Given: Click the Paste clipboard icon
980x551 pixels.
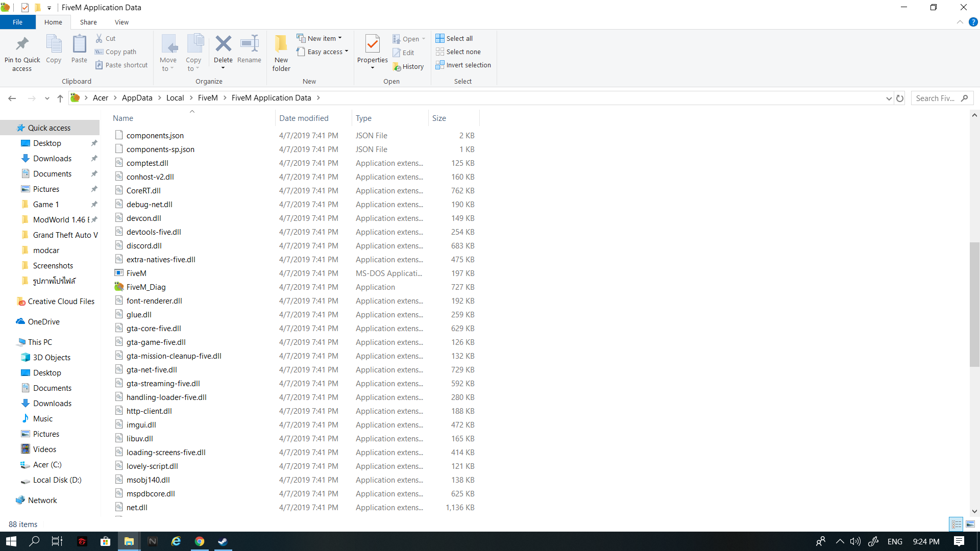Looking at the screenshot, I should coord(79,45).
